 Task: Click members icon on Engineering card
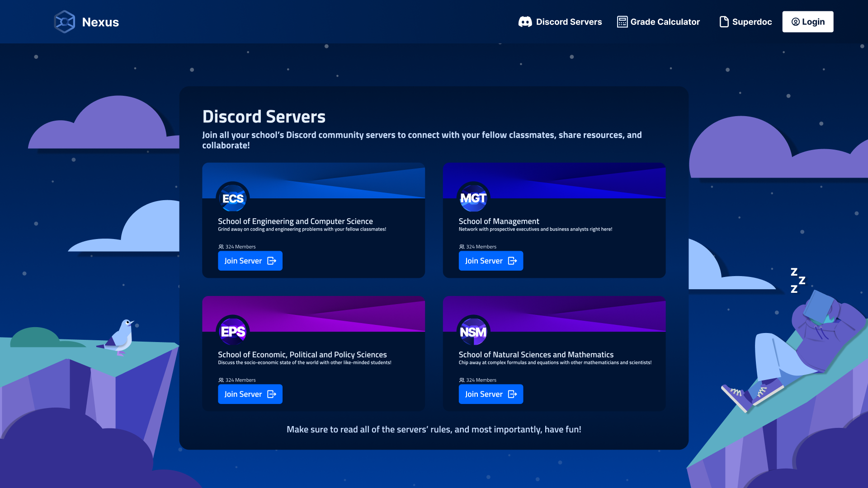pyautogui.click(x=221, y=247)
